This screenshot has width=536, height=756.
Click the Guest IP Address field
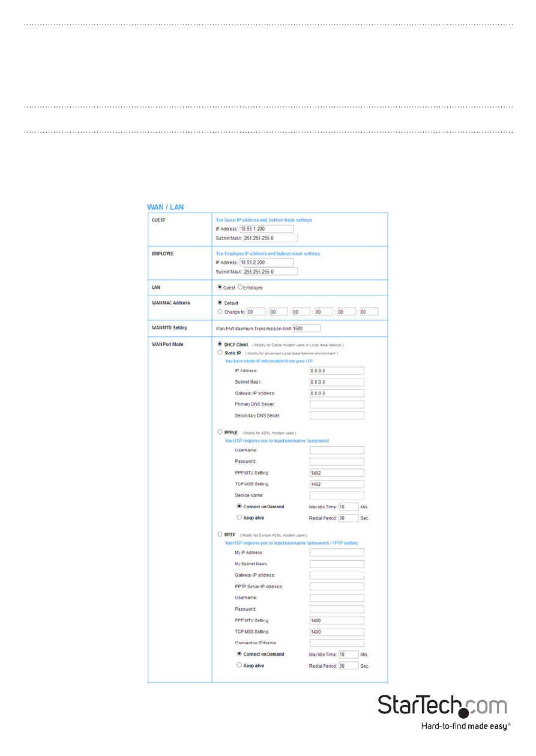266,229
